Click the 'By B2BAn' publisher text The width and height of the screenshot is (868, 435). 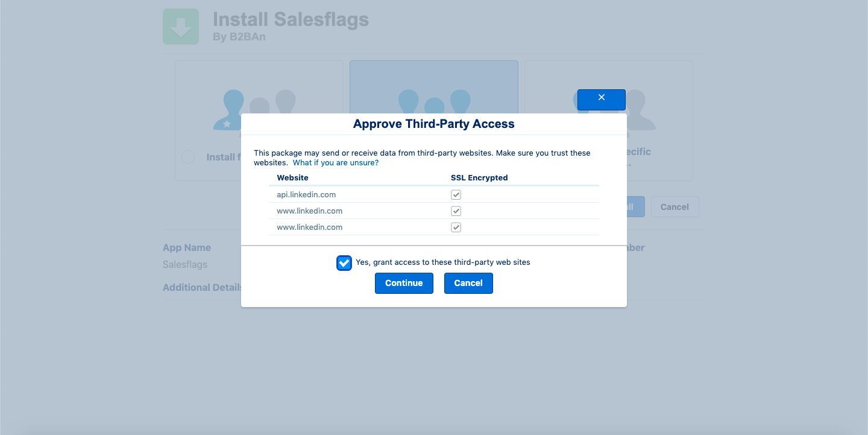click(x=239, y=37)
